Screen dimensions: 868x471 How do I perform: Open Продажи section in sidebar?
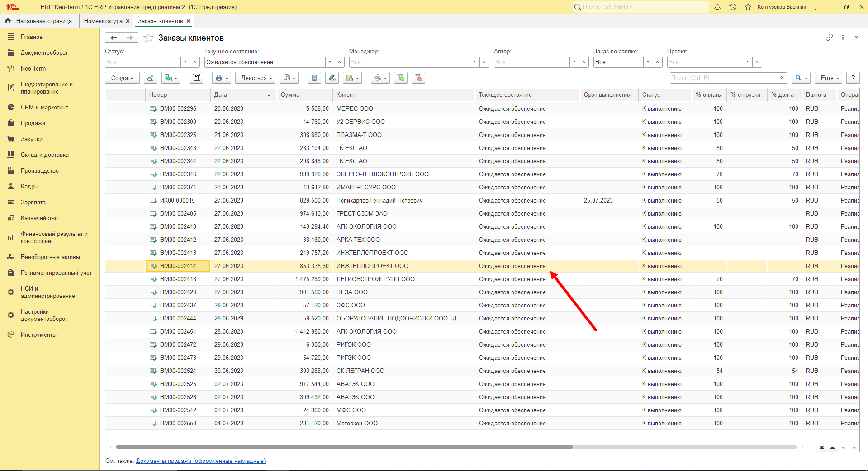tap(33, 123)
